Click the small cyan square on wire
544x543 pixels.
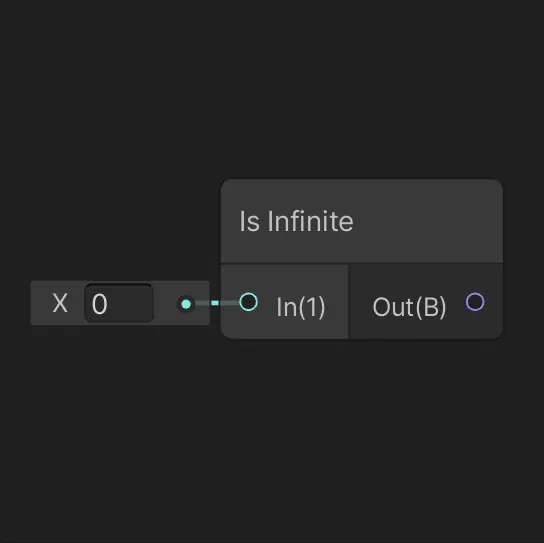click(x=215, y=303)
